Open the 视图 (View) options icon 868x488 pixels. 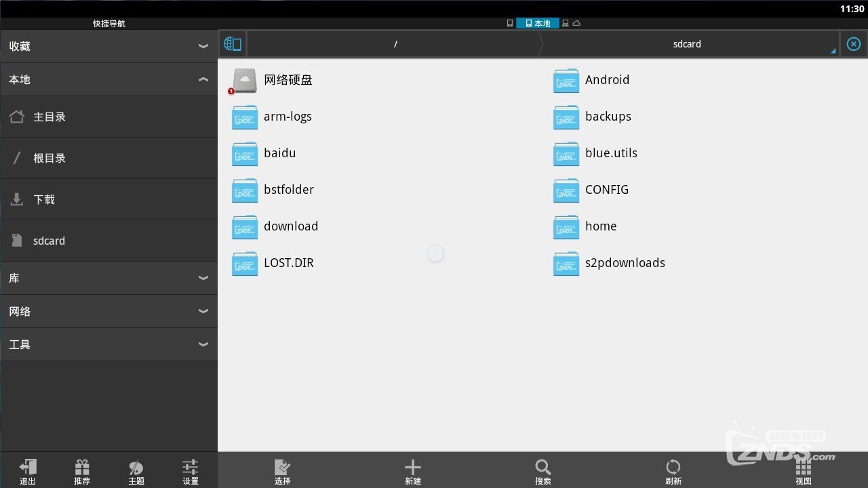(x=803, y=471)
